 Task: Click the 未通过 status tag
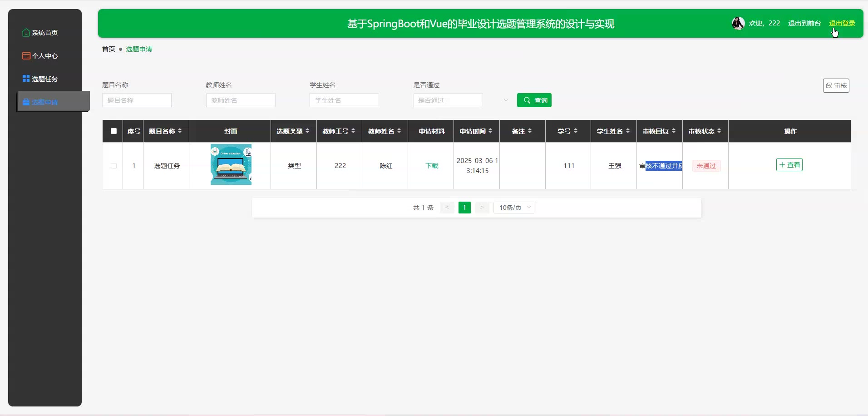706,166
